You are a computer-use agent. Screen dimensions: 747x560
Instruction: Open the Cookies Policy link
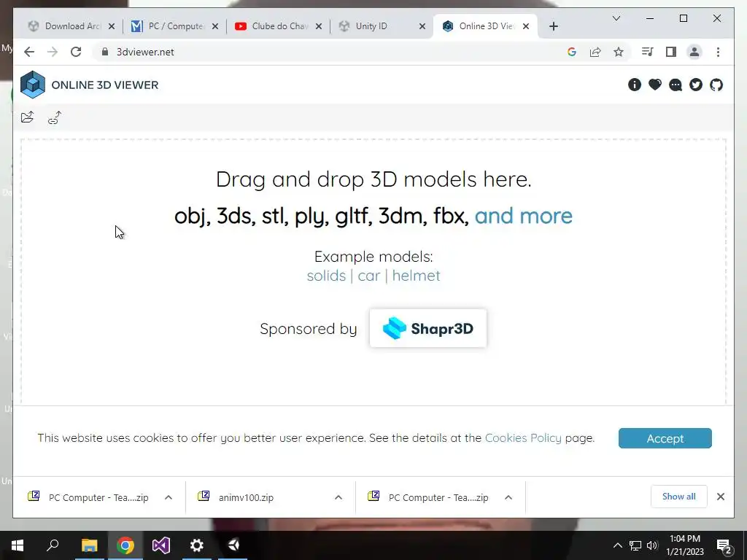coord(523,437)
